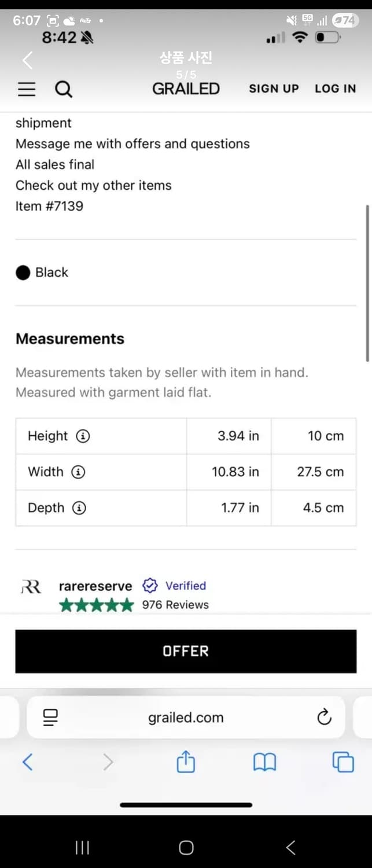Viewport: 372px width, 868px height.
Task: Click the LOG IN link
Action: [335, 89]
